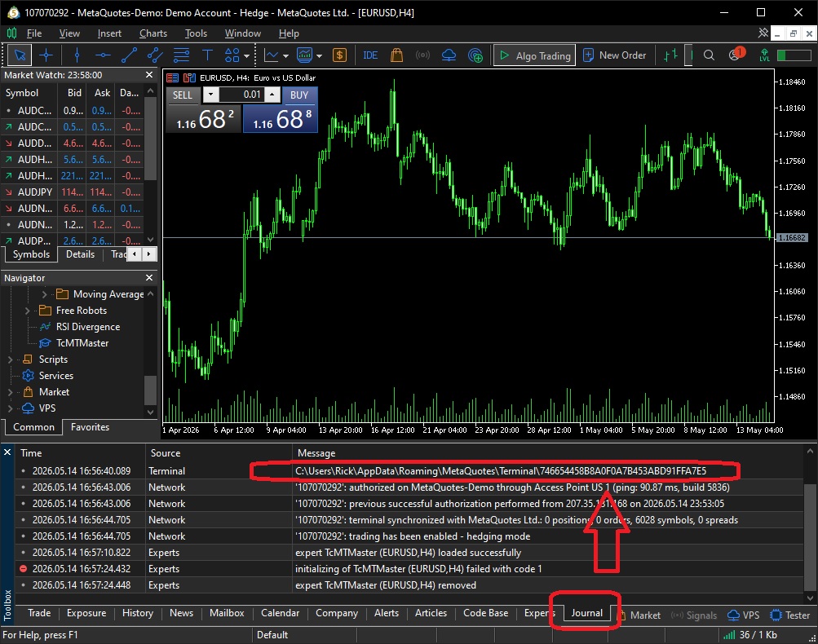Open the Tools menu
818x644 pixels.
coord(197,33)
